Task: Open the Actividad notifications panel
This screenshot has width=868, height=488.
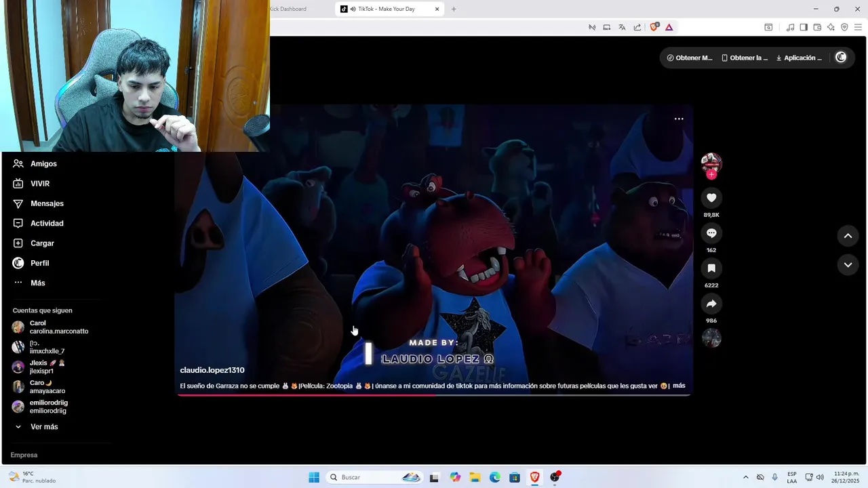Action: pyautogui.click(x=38, y=224)
